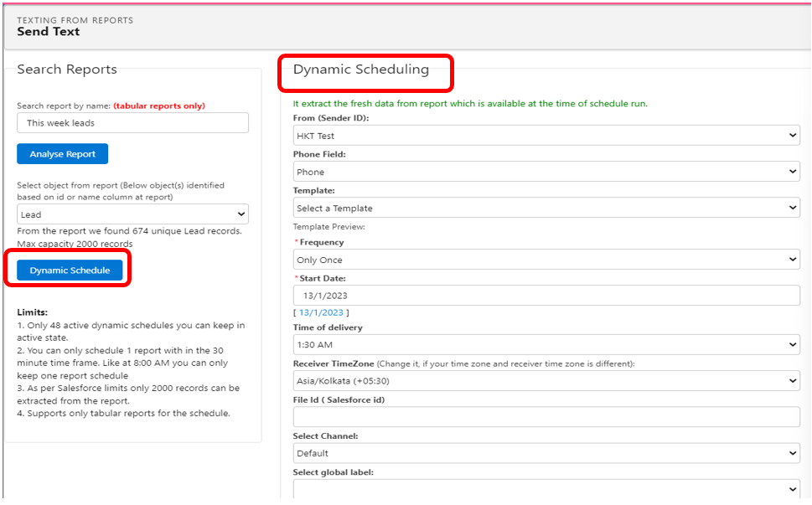Viewport: 812px width, 505px height.
Task: Focus the File Id Salesforce id field
Action: (546, 417)
